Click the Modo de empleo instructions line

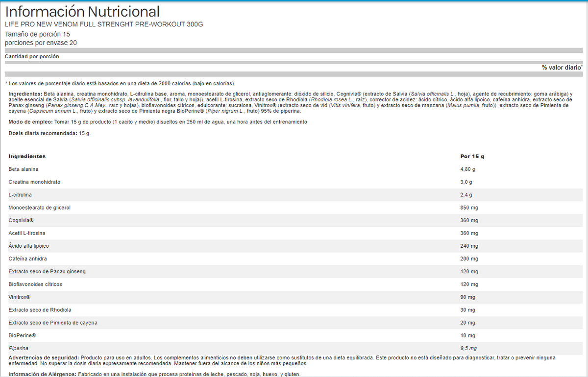(x=158, y=122)
